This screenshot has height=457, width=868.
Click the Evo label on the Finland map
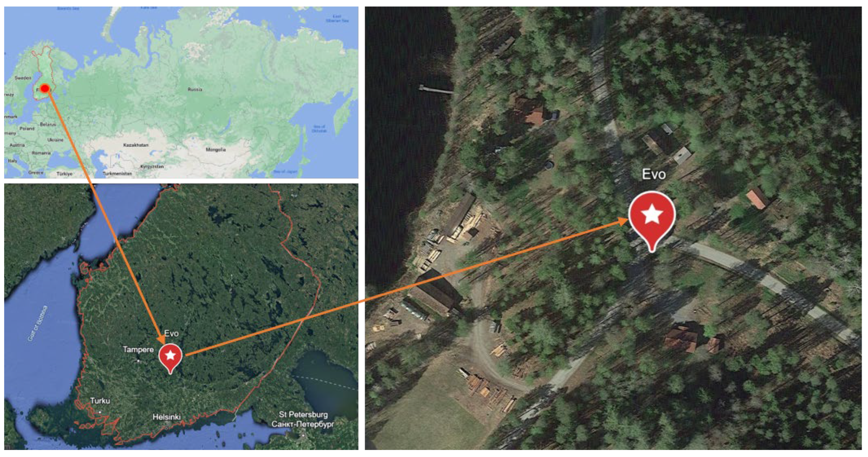point(171,333)
